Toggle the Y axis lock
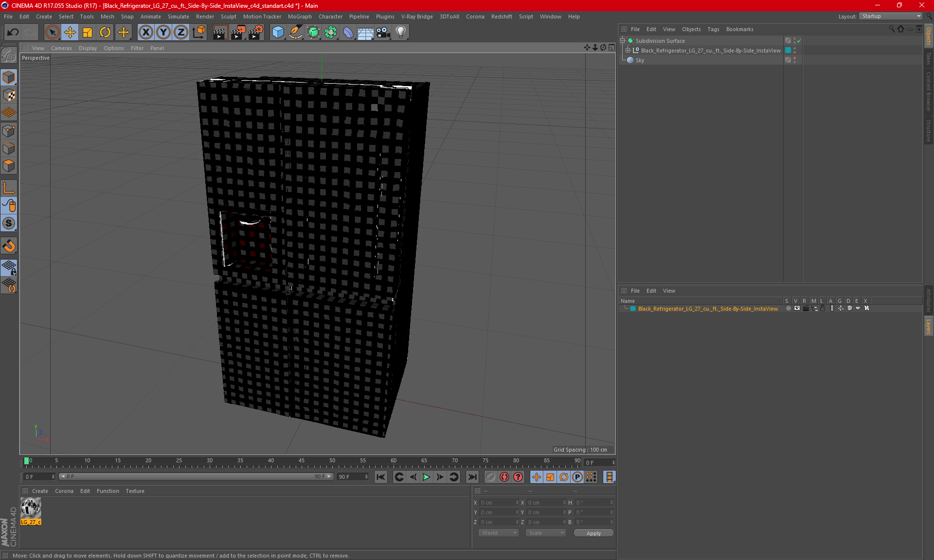Screen dimensions: 934x560 (163, 32)
